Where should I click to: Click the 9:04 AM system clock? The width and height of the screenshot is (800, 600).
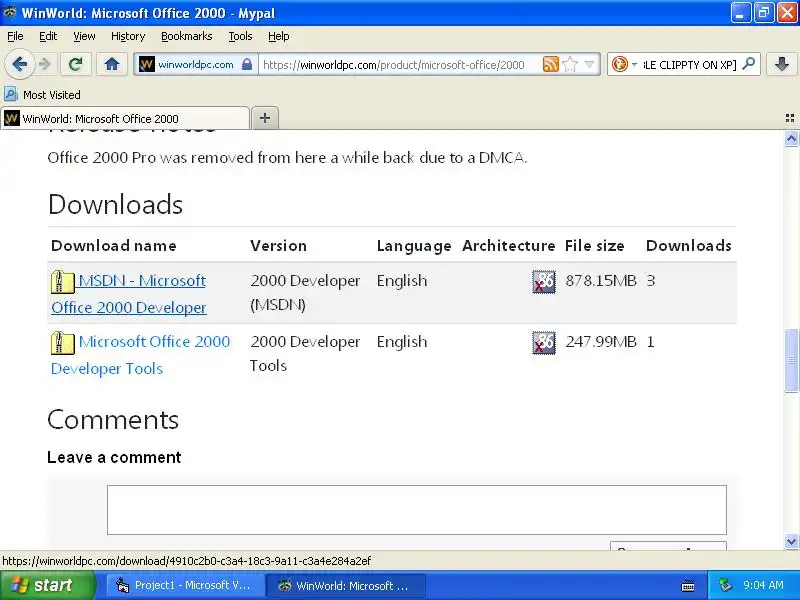pos(763,585)
